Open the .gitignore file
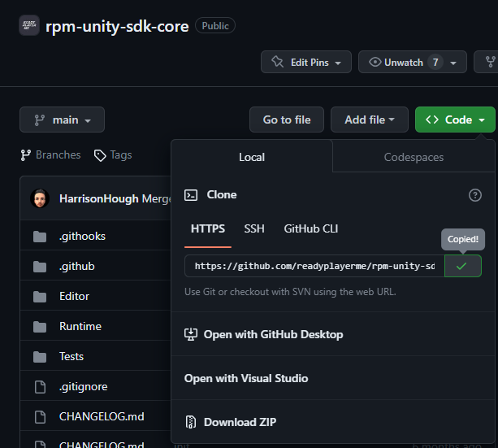The width and height of the screenshot is (498, 448). [83, 387]
